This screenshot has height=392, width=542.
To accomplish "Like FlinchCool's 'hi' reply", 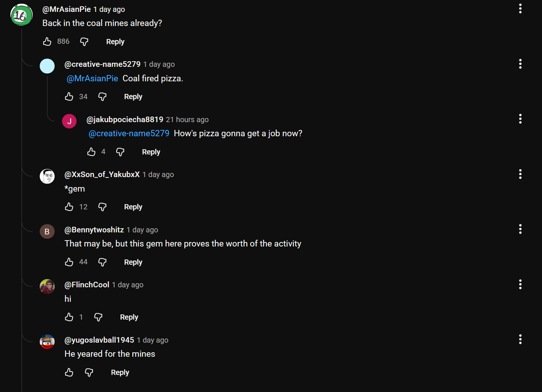I will coord(69,317).
